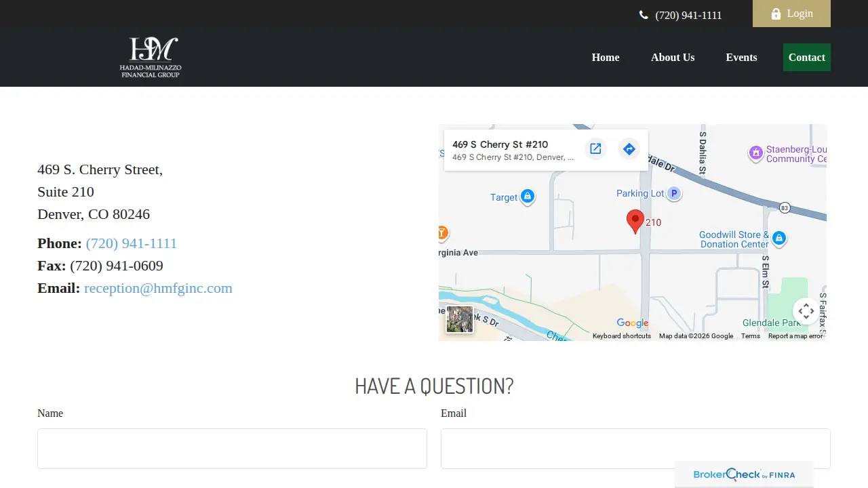Click the Glendale Park label on the map

[772, 323]
